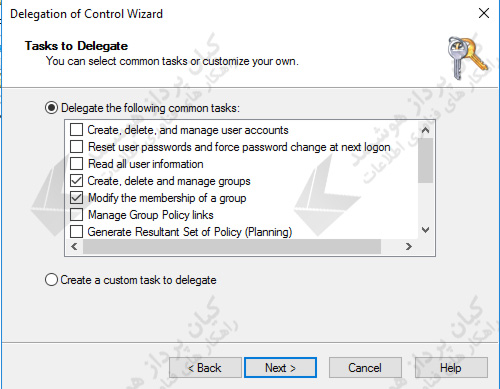500x389 pixels.
Task: Click the task list scroll up arrow
Action: pyautogui.click(x=425, y=130)
